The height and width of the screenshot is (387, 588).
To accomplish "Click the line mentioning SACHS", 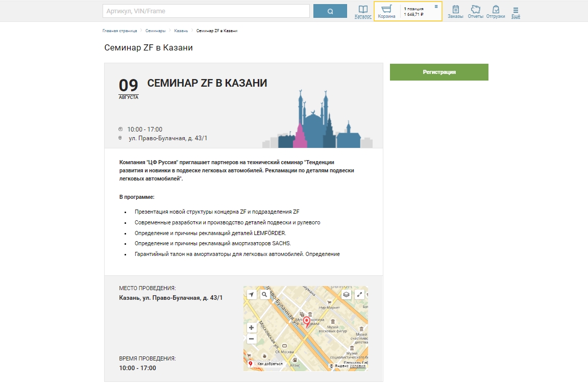I will point(213,244).
